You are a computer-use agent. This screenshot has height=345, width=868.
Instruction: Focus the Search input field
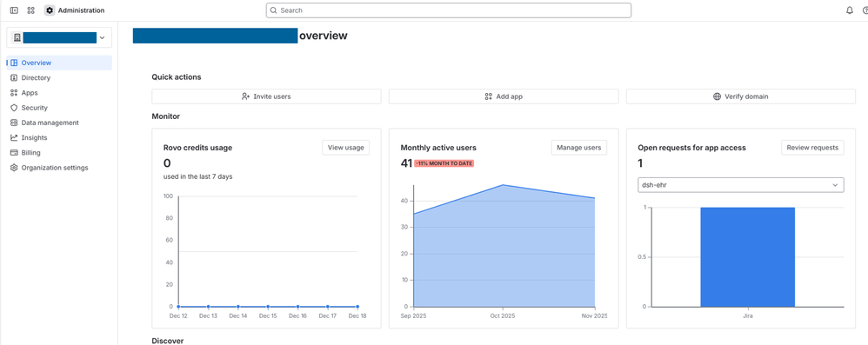click(x=449, y=10)
